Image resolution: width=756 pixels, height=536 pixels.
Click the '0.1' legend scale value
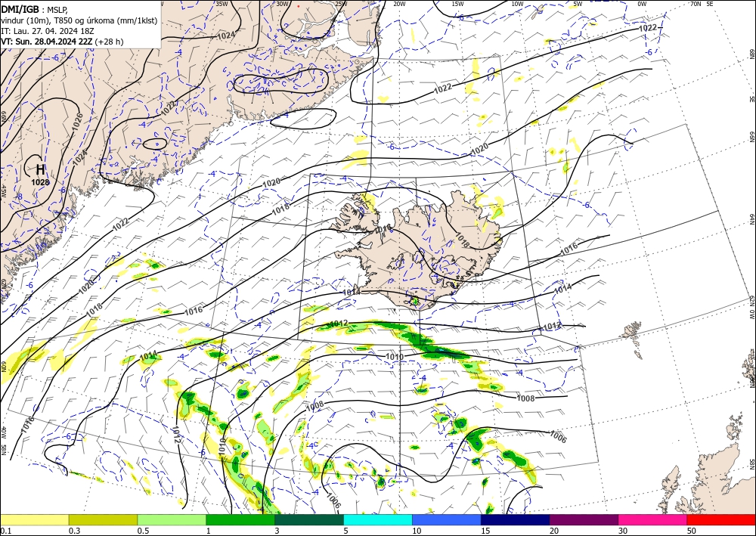pyautogui.click(x=5, y=531)
